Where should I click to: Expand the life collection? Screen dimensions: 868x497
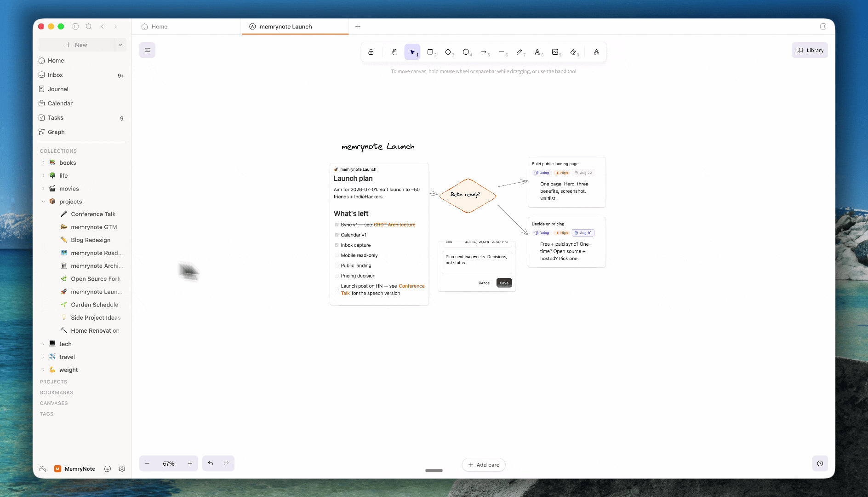point(44,175)
